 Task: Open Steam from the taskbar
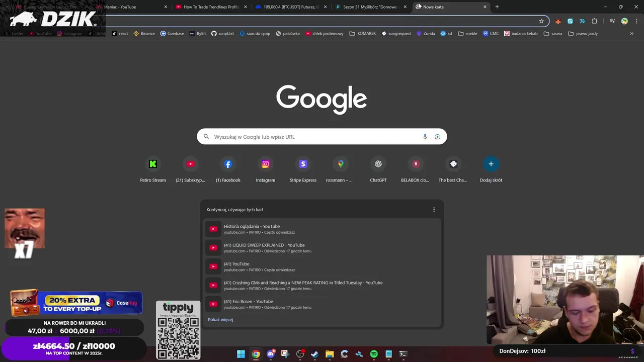[315, 354]
